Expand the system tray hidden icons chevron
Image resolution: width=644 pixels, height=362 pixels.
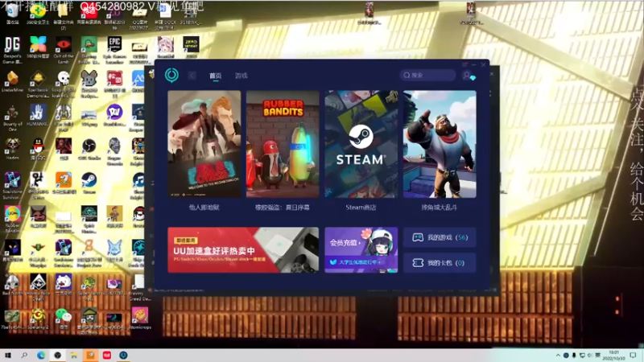point(558,356)
